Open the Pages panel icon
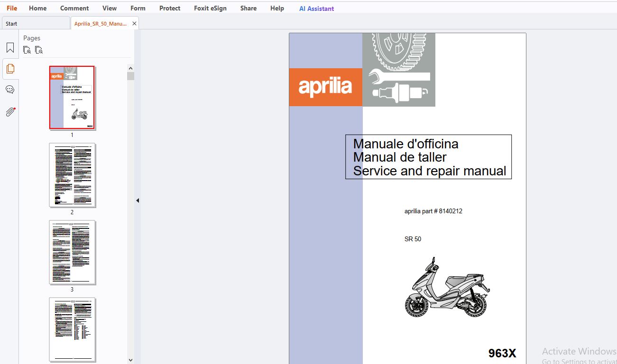617x364 pixels. 10,69
